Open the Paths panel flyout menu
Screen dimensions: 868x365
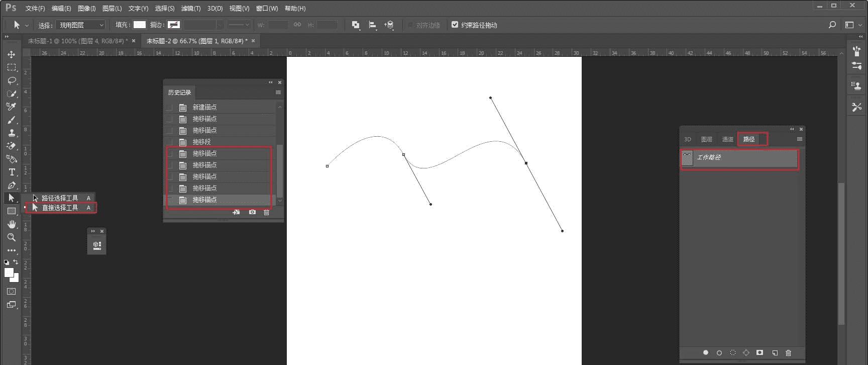pos(800,139)
